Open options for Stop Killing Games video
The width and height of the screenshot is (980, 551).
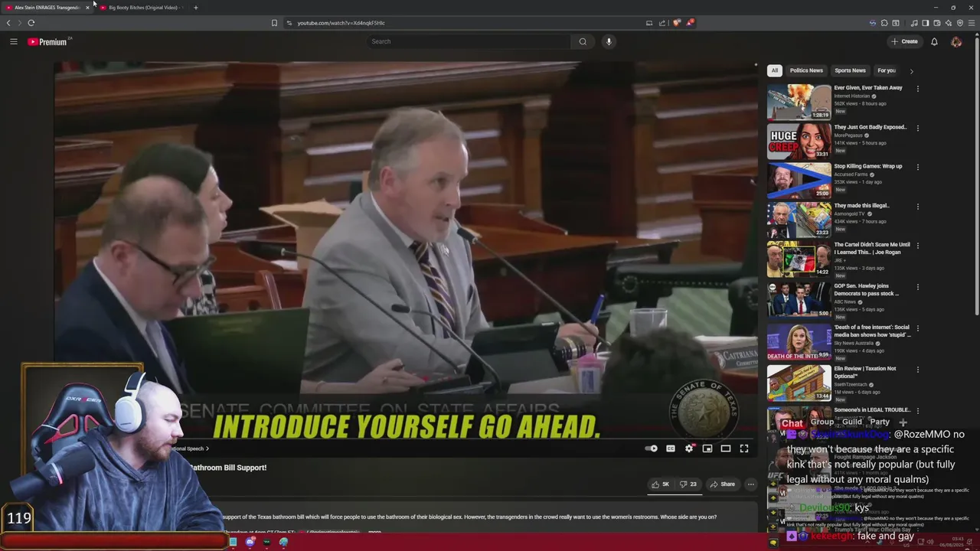(917, 167)
